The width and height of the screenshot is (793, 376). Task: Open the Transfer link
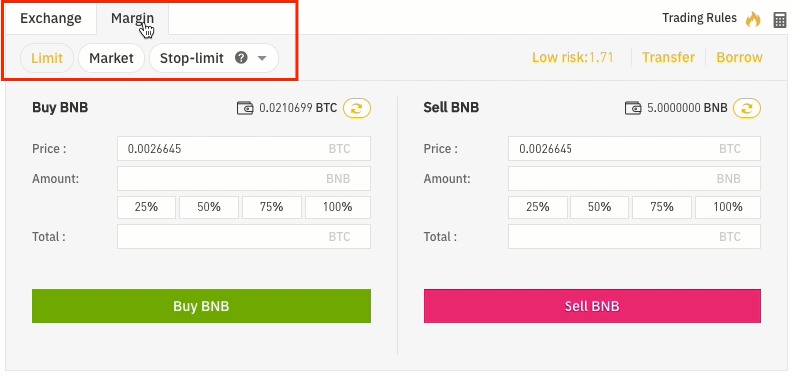point(668,58)
